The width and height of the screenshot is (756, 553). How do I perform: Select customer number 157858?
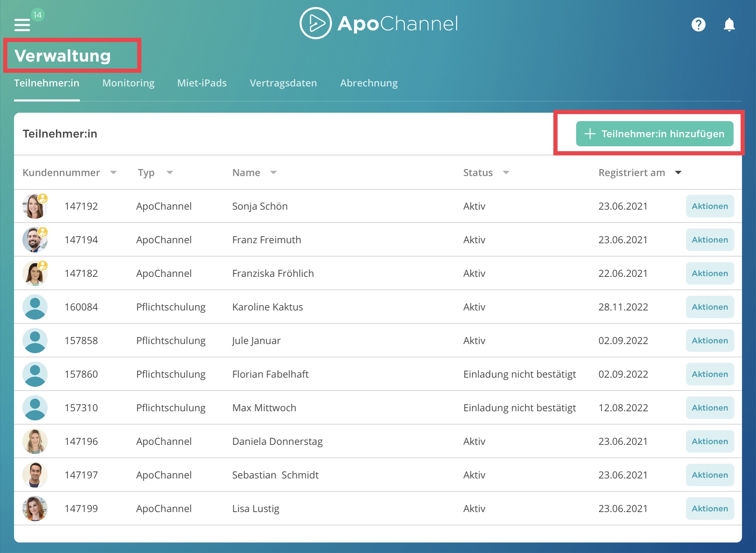(81, 341)
